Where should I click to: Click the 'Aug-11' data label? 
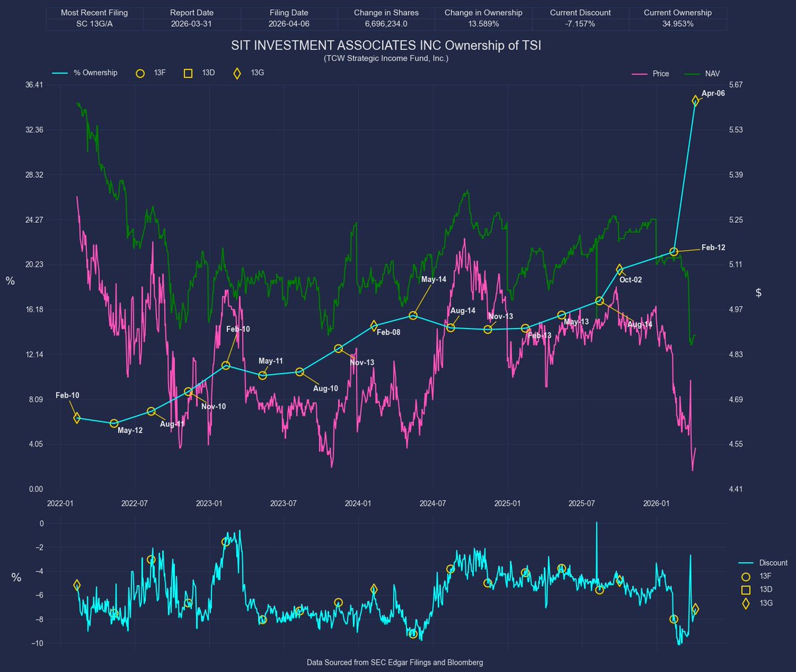pos(172,424)
